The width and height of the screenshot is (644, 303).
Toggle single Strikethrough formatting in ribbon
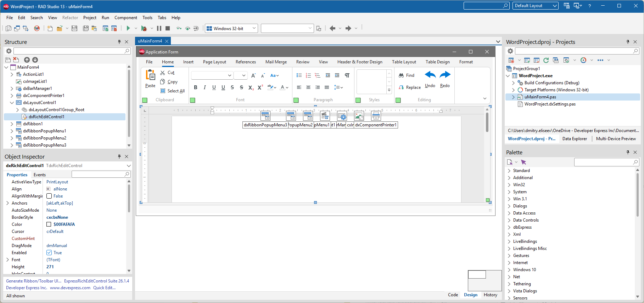232,87
